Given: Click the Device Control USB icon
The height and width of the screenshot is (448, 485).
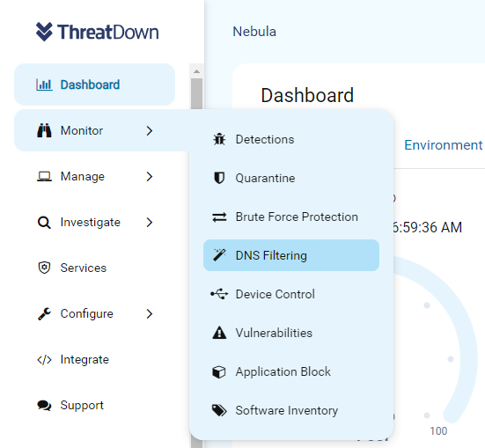Looking at the screenshot, I should (219, 294).
